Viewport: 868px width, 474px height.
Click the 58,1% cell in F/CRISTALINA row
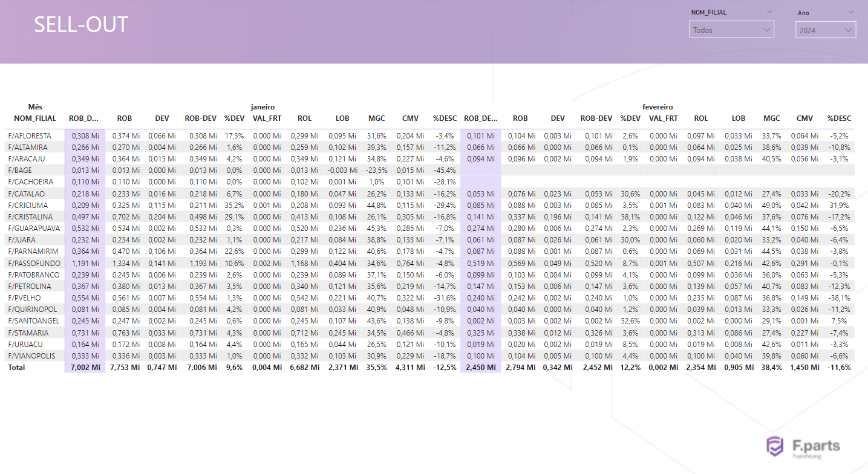(x=630, y=217)
